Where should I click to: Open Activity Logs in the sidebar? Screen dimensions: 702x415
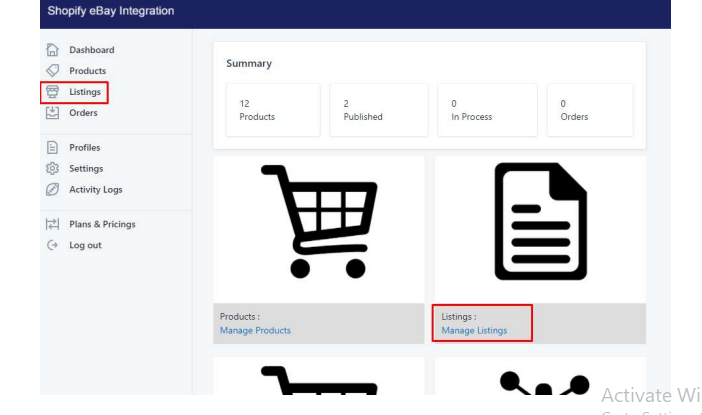pos(96,189)
